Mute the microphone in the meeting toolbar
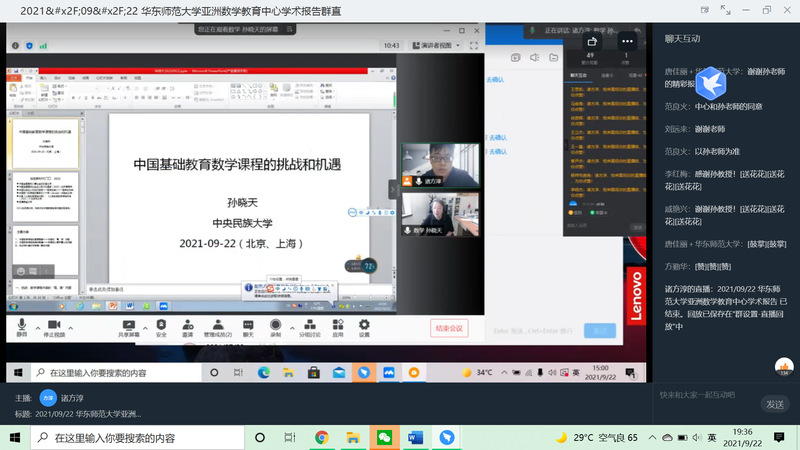Screen dimensions: 800x450 coord(21,328)
